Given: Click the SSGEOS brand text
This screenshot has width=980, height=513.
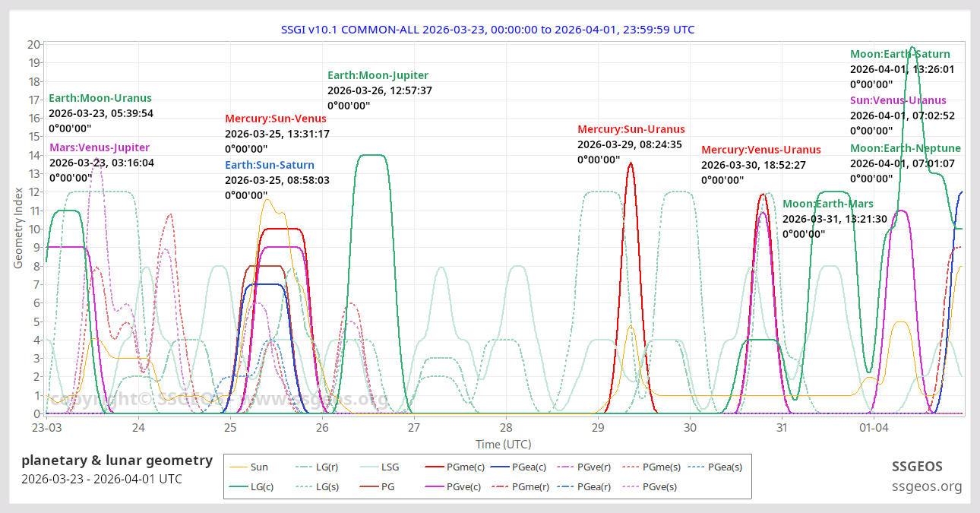Looking at the screenshot, I should coord(927,466).
